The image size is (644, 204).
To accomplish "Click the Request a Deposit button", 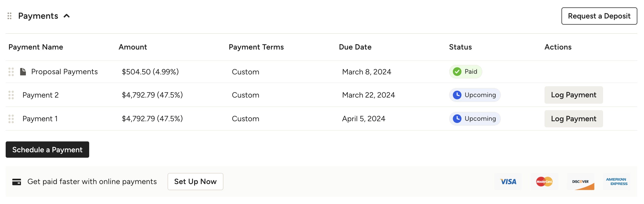I will tap(599, 16).
